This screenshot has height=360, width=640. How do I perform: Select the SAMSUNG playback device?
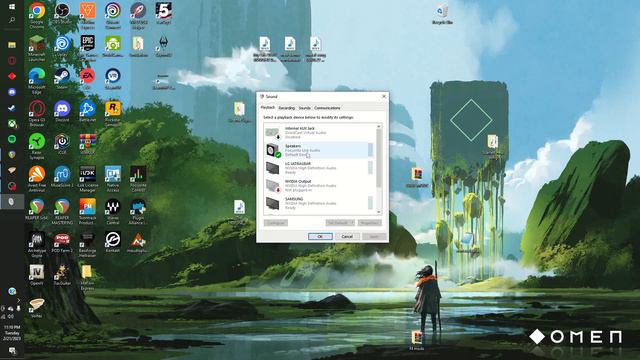point(320,203)
